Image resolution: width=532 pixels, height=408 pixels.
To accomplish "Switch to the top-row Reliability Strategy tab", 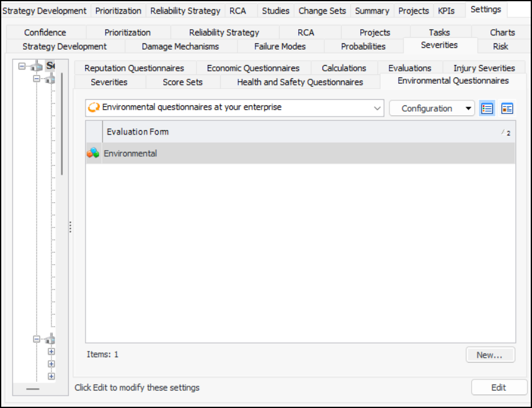I will click(185, 11).
